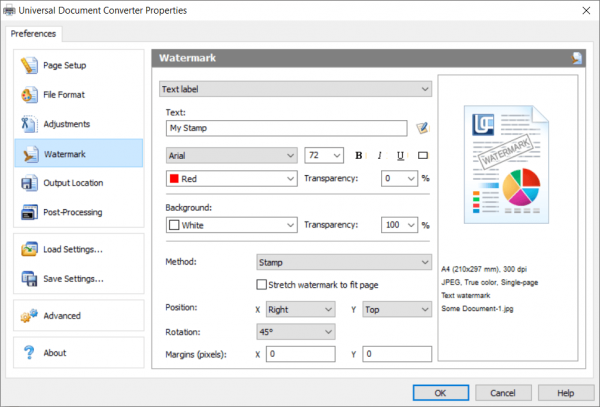Click the Margins X input field
Viewport: 600px width, 407px height.
click(300, 354)
